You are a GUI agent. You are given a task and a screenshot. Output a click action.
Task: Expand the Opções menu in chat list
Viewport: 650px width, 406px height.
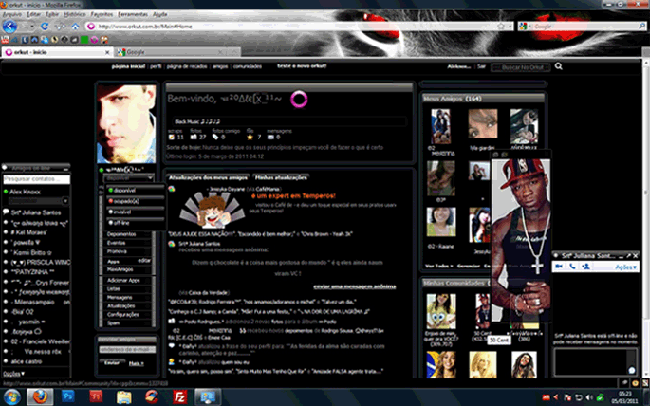(x=13, y=374)
